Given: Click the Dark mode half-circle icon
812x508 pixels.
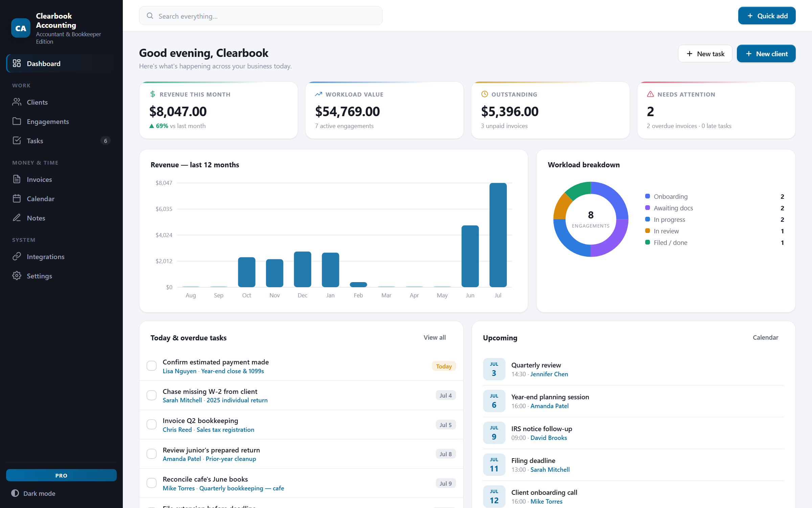Looking at the screenshot, I should (15, 493).
